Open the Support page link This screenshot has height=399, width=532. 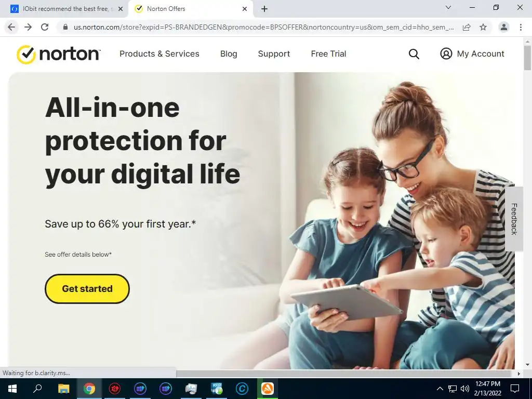coord(274,54)
